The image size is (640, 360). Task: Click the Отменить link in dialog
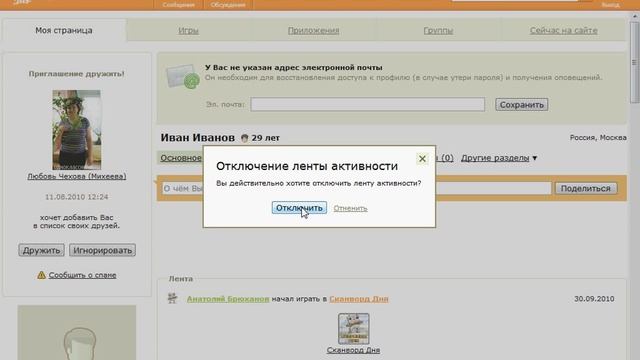(350, 208)
